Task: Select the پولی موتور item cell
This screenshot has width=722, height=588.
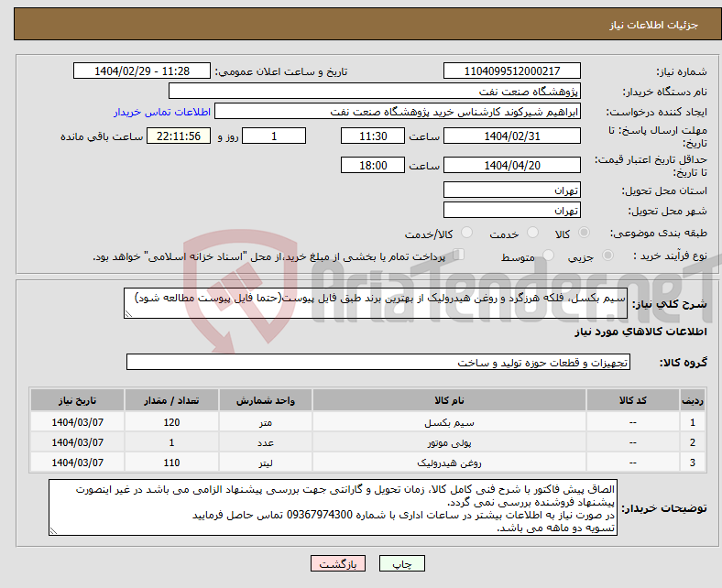Action: click(x=449, y=442)
